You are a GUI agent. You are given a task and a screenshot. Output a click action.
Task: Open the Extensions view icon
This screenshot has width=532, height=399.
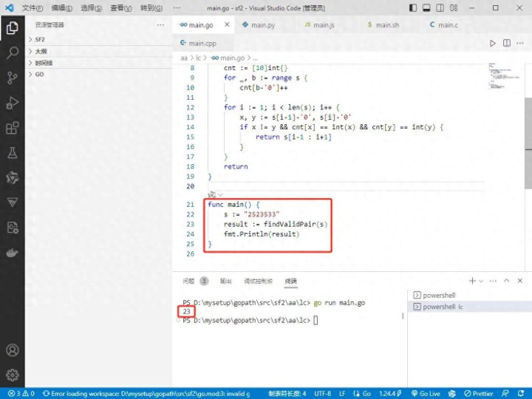coord(13,128)
